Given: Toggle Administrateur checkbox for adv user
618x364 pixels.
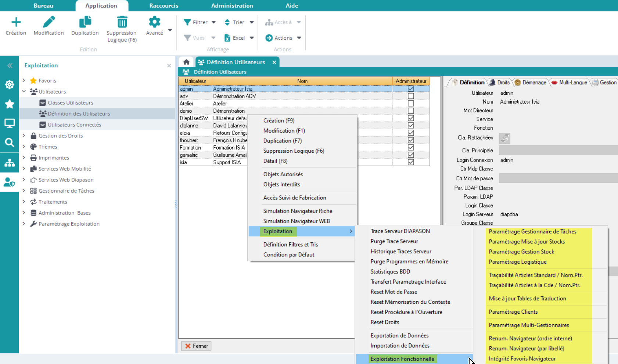Looking at the screenshot, I should pos(411,96).
